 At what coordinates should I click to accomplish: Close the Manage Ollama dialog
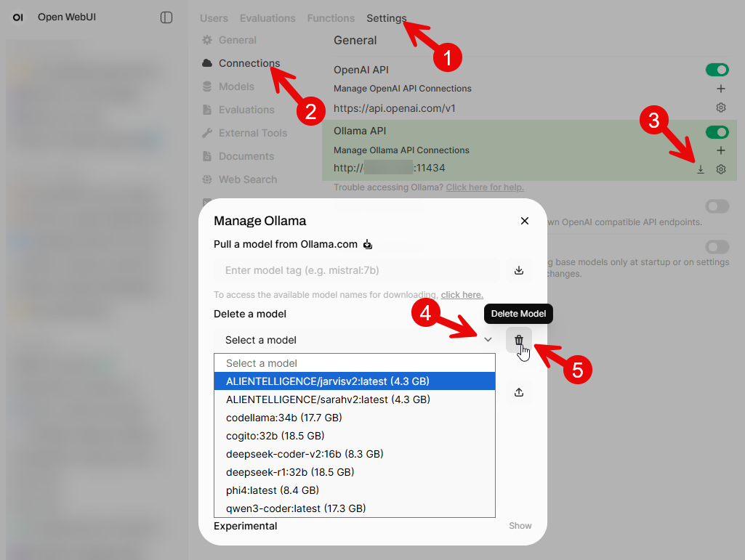pyautogui.click(x=525, y=221)
